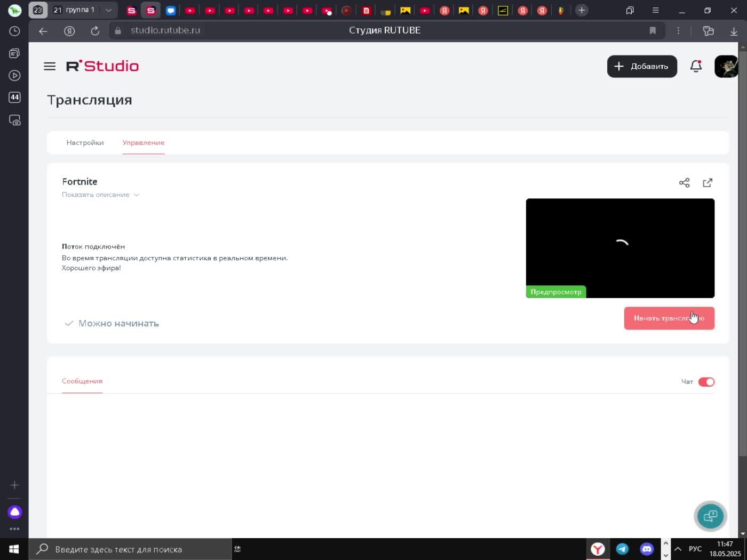Open the taskbar clock and date
Image resolution: width=747 pixels, height=560 pixels.
tap(725, 549)
